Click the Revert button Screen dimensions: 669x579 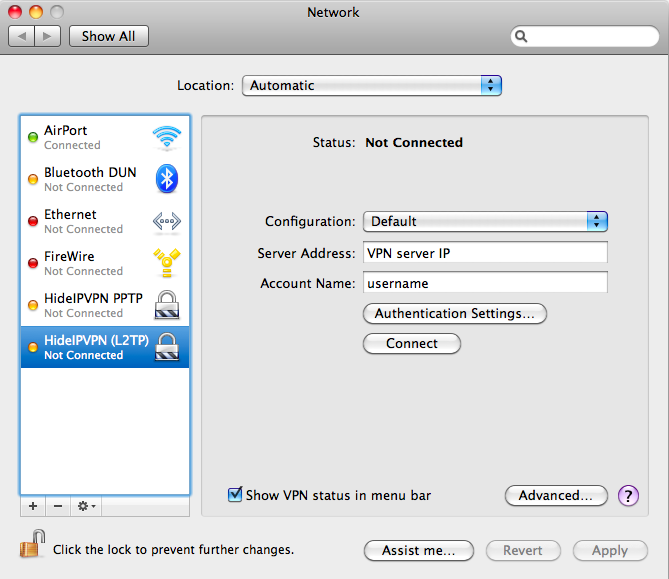tap(523, 550)
